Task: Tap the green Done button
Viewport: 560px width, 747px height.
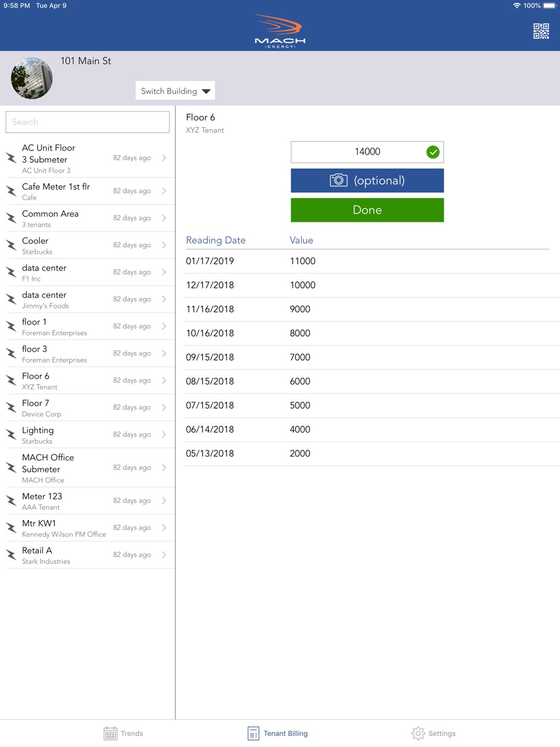Action: [x=367, y=210]
